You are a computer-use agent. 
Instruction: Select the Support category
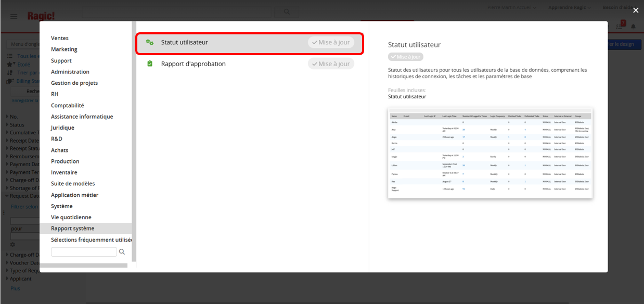point(61,61)
